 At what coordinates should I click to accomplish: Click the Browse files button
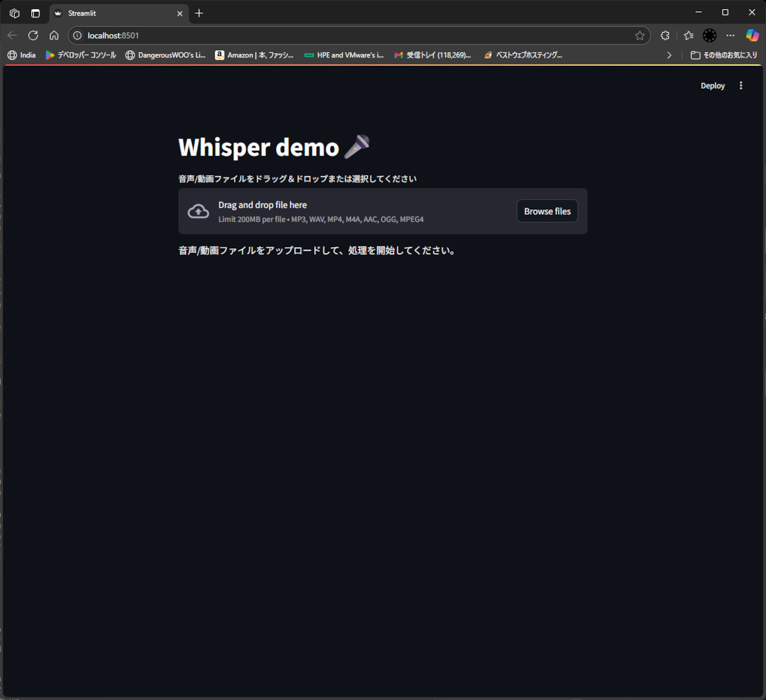tap(547, 211)
